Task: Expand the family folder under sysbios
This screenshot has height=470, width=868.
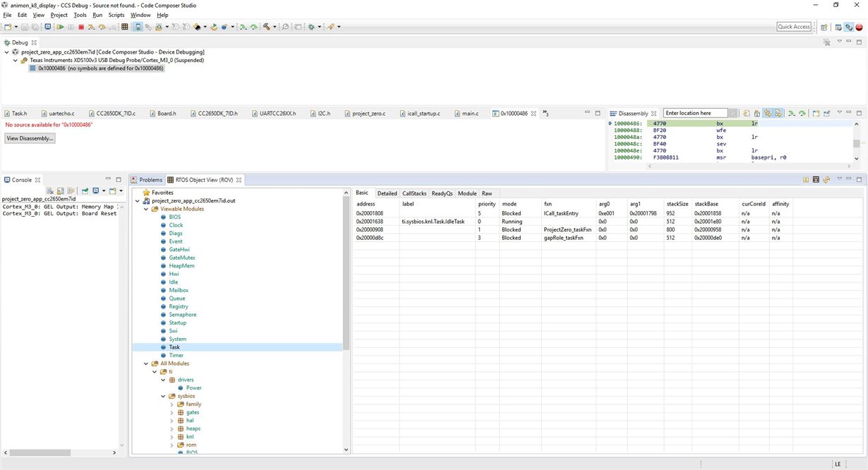Action: tap(172, 404)
